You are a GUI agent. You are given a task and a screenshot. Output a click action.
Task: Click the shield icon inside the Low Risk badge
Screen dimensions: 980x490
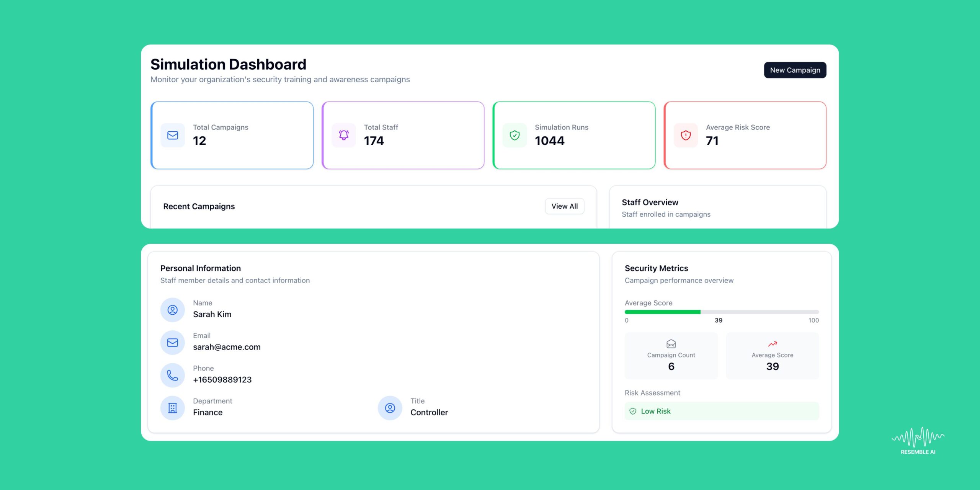[632, 411]
